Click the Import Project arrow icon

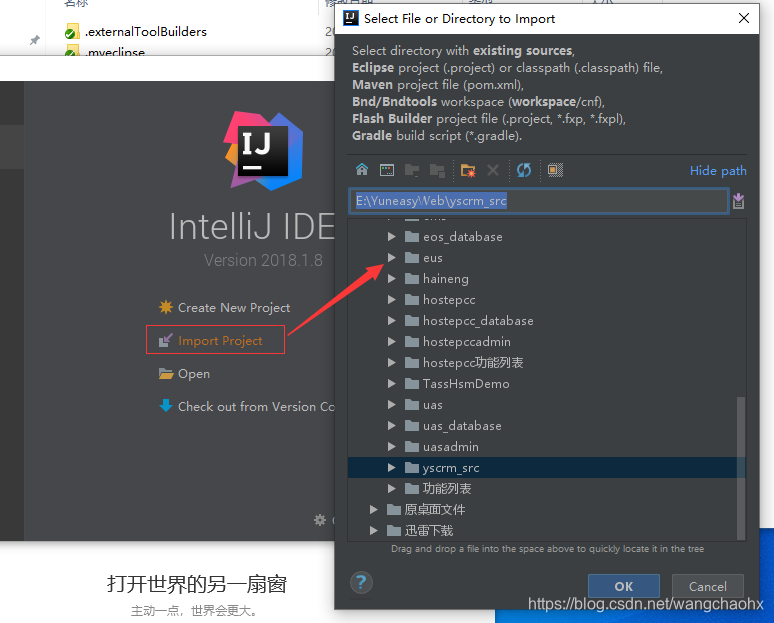tap(165, 340)
